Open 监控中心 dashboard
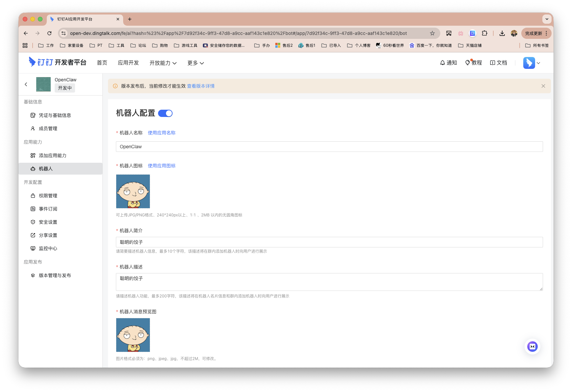This screenshot has width=572, height=392. pyautogui.click(x=48, y=248)
